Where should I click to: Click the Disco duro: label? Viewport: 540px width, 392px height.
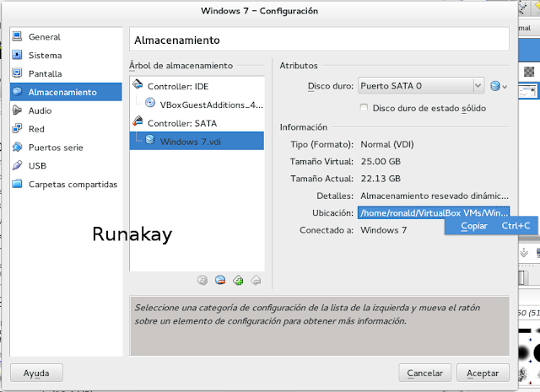(331, 86)
